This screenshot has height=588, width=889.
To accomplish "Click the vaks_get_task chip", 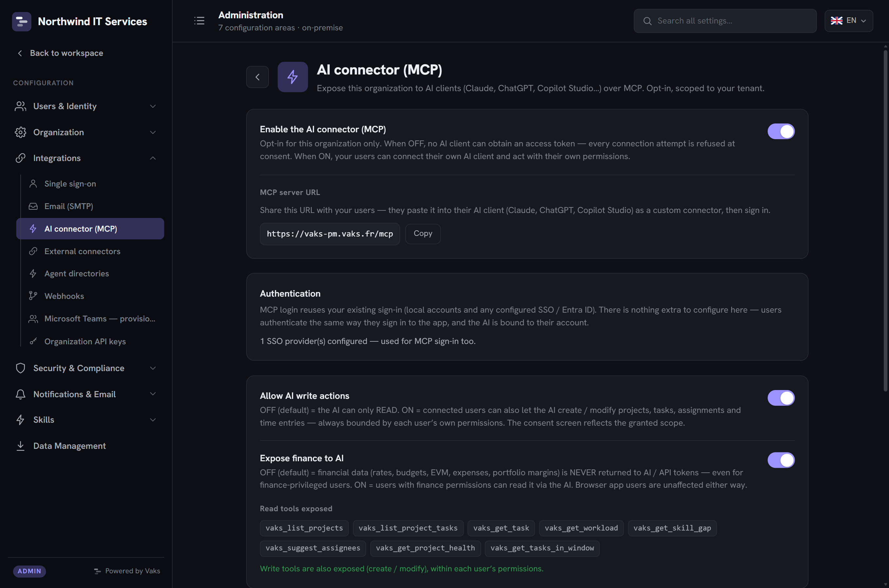I will (501, 528).
